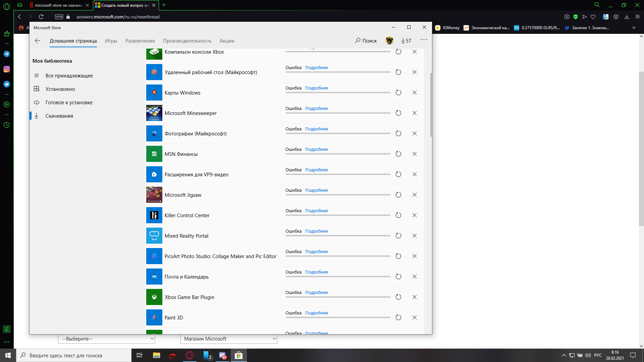Image resolution: width=644 pixels, height=362 pixels.
Task: Retry download for Killer Control Center
Action: pos(398,215)
